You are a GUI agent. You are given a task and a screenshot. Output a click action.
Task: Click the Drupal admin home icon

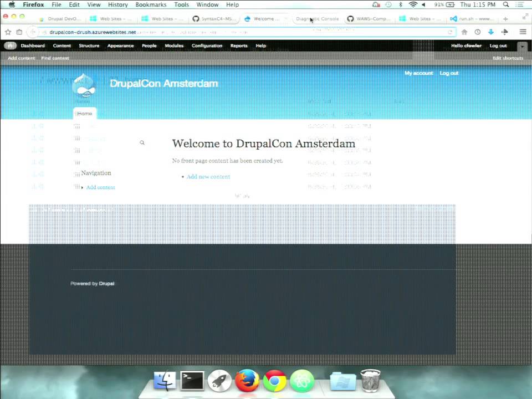10,45
